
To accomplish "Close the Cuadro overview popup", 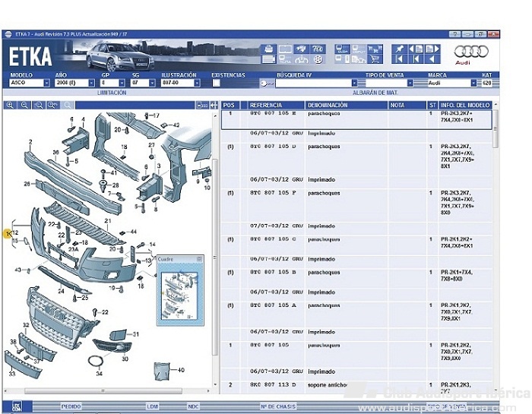I will [199, 259].
